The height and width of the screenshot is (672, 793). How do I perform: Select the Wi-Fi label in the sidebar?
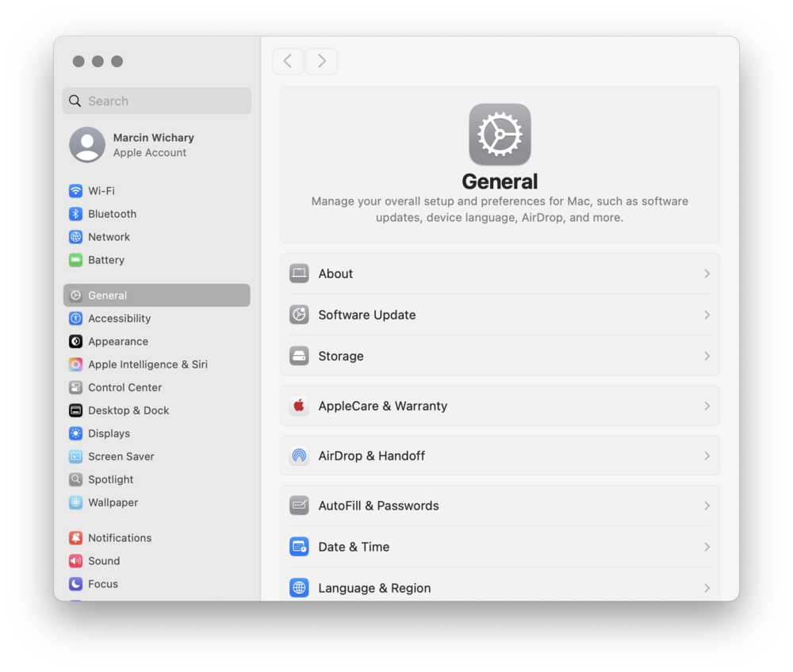click(x=102, y=191)
